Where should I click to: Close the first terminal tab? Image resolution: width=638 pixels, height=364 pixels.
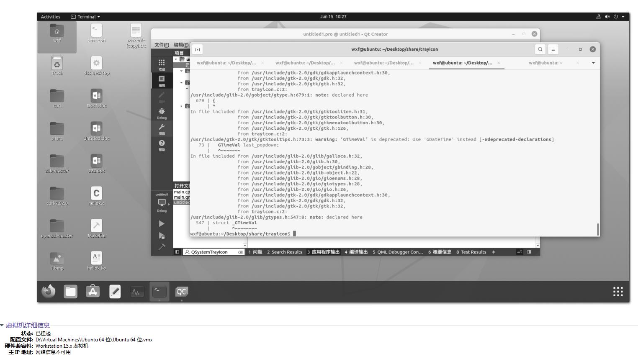(262, 63)
